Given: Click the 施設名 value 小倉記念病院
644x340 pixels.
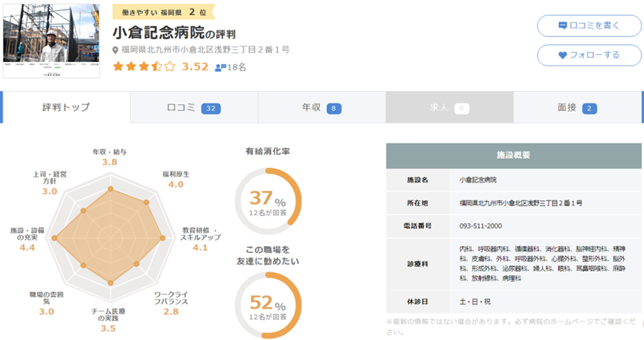Looking at the screenshot, I should pyautogui.click(x=477, y=180).
